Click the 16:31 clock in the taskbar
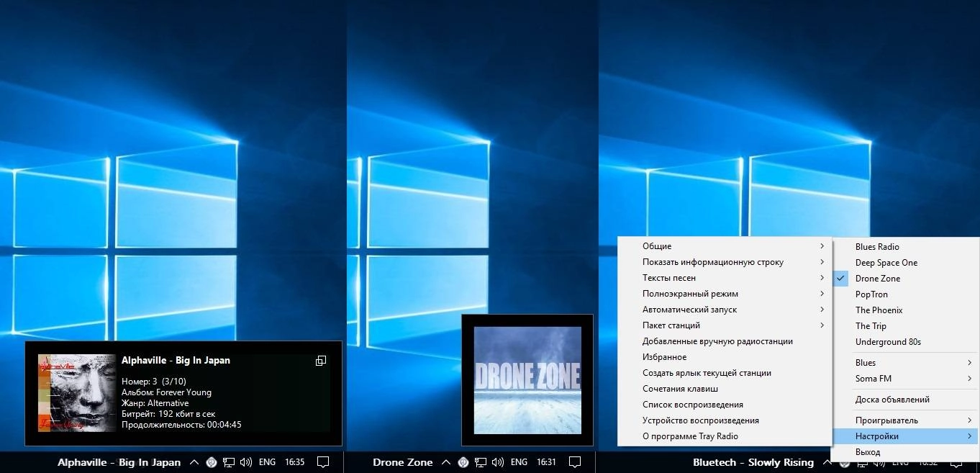Viewport: 980px width, 473px height. coord(547,462)
